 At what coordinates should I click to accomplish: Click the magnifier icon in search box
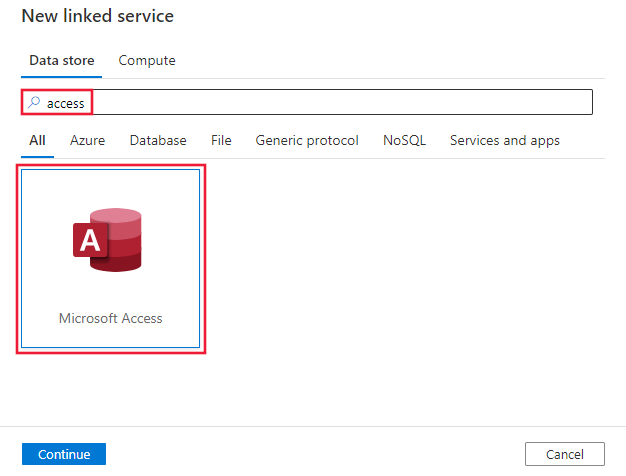[x=34, y=102]
